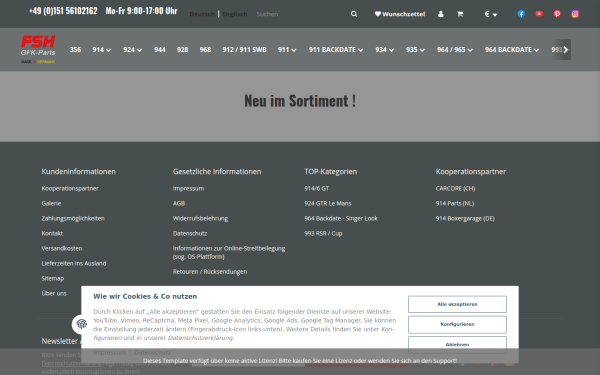Switch language to Englisch

tap(235, 14)
